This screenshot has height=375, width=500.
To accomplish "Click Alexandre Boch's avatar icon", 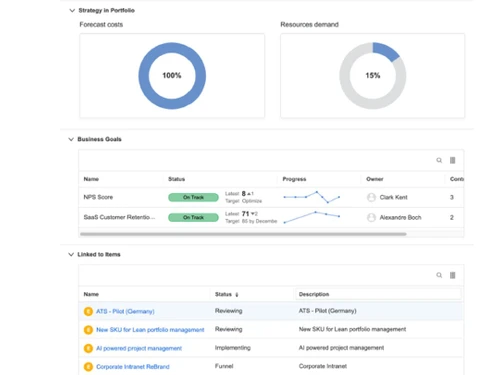I will click(371, 218).
